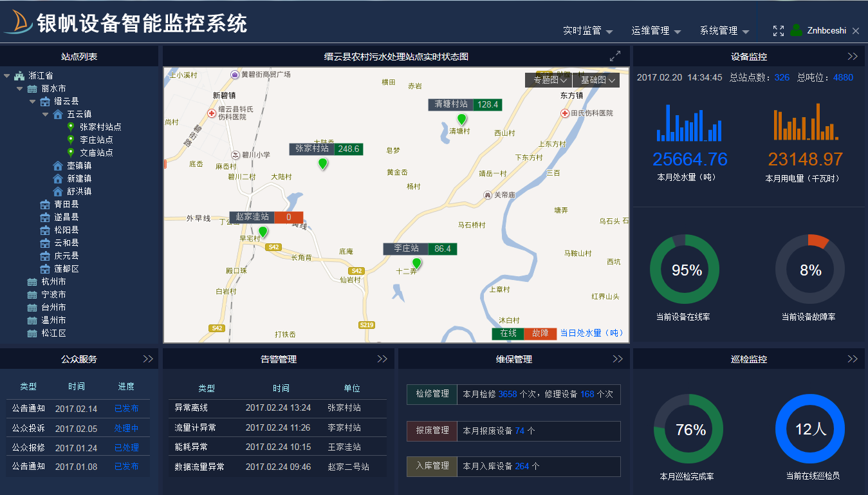Open 设备监控 details via double-chevron icon

(x=853, y=57)
